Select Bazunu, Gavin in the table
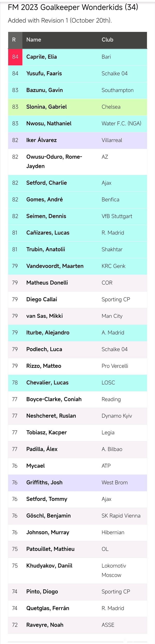This screenshot has height=644, width=155. point(44,90)
